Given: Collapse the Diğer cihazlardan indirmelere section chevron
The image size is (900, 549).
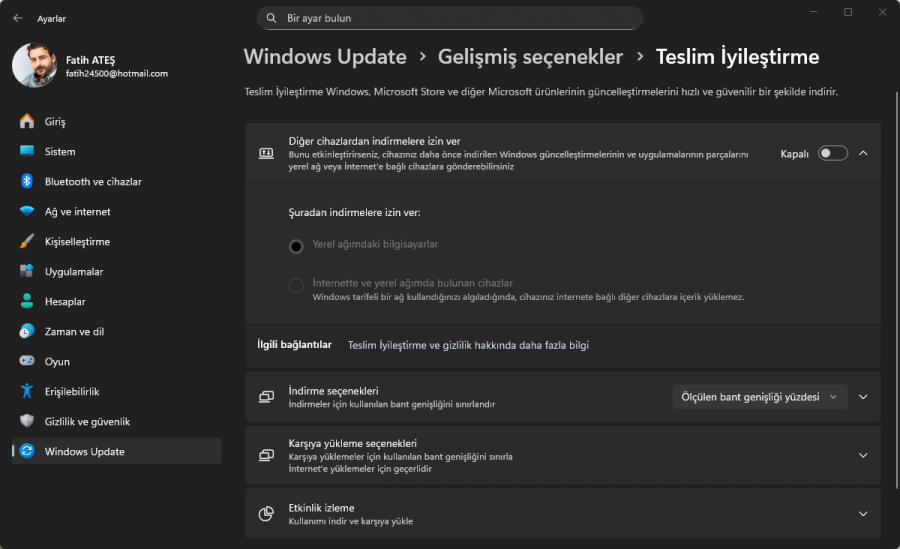Looking at the screenshot, I should click(x=863, y=153).
